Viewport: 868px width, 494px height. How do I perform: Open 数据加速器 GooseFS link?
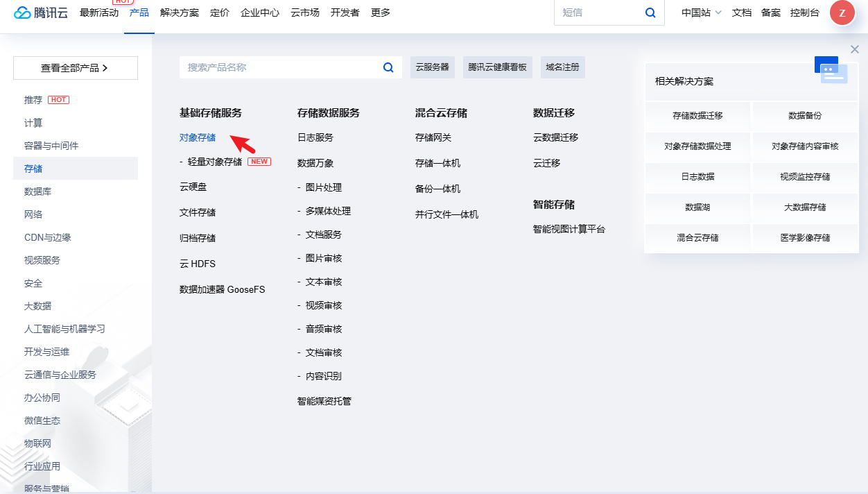(223, 289)
